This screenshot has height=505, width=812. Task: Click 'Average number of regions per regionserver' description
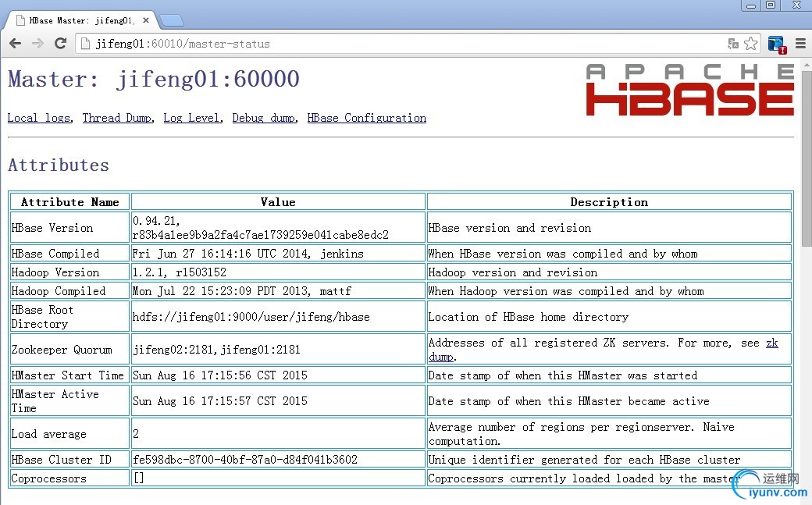point(582,434)
